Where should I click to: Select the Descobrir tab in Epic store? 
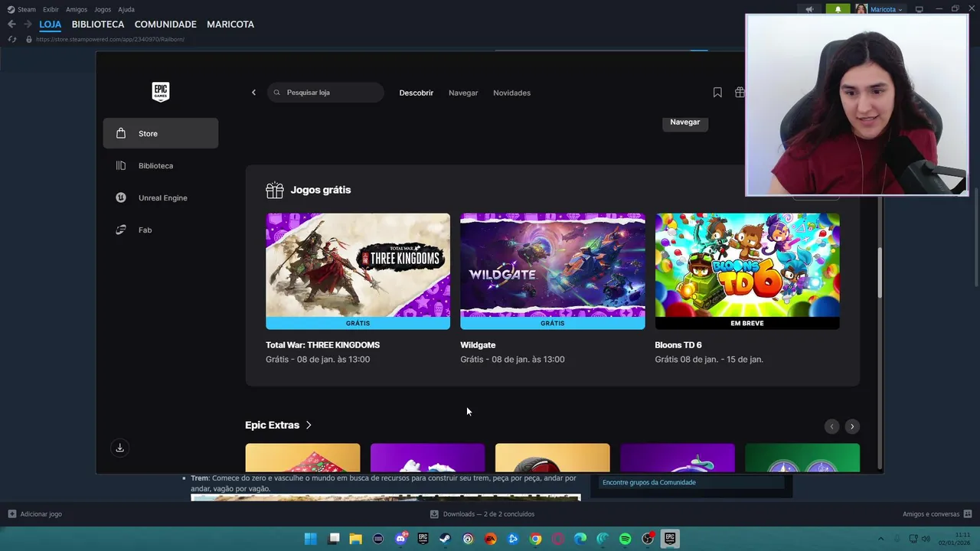416,93
